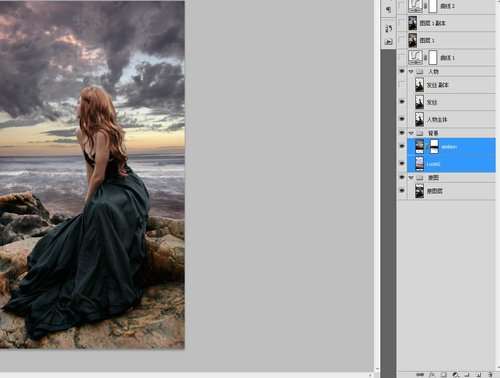Image resolution: width=500 pixels, height=378 pixels.
Task: Click the new group folder icon
Action: pyautogui.click(x=467, y=375)
